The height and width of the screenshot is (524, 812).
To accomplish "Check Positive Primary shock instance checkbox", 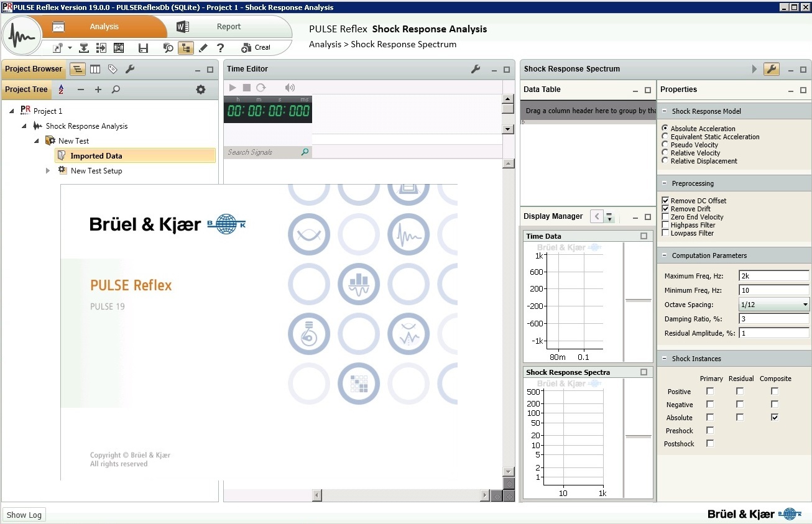I will point(710,391).
